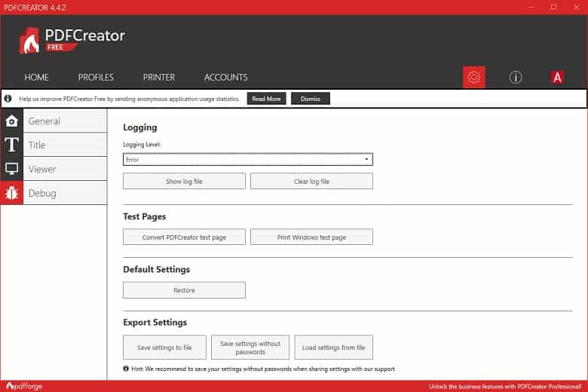
Task: Maximize the PDFCreator window
Action: click(553, 7)
